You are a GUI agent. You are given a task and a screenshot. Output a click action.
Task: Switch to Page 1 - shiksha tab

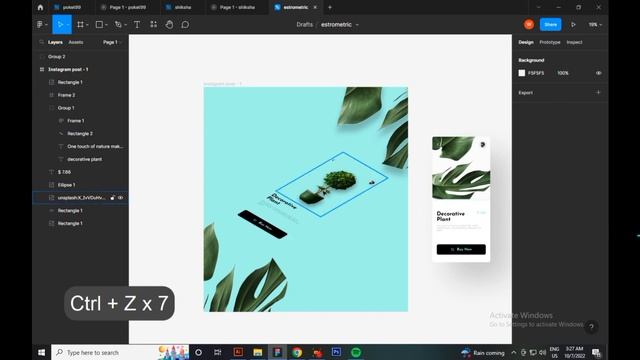click(x=236, y=7)
